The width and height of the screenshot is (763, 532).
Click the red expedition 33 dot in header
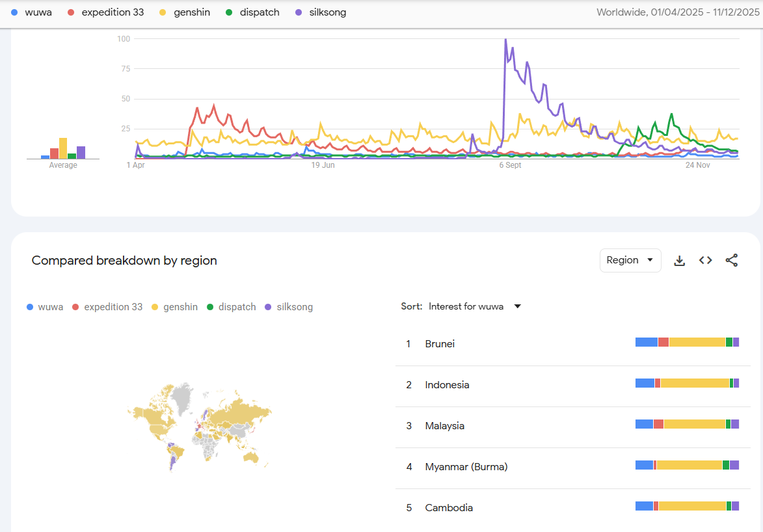(71, 12)
